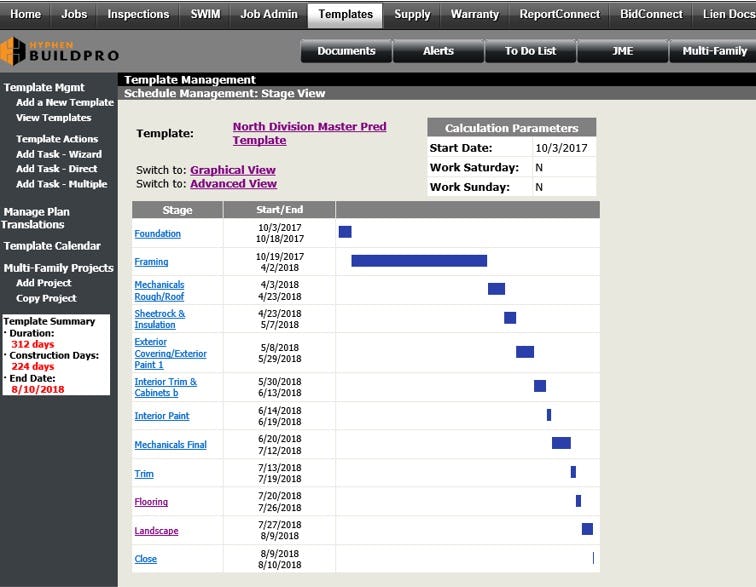The image size is (756, 587).
Task: Choose Copy Project in sidebar
Action: (46, 299)
